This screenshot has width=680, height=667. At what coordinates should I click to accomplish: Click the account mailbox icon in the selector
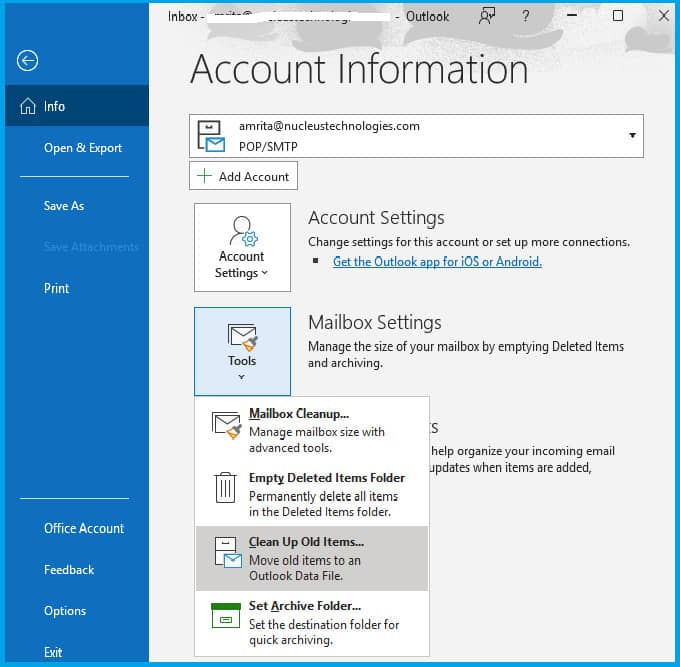211,136
